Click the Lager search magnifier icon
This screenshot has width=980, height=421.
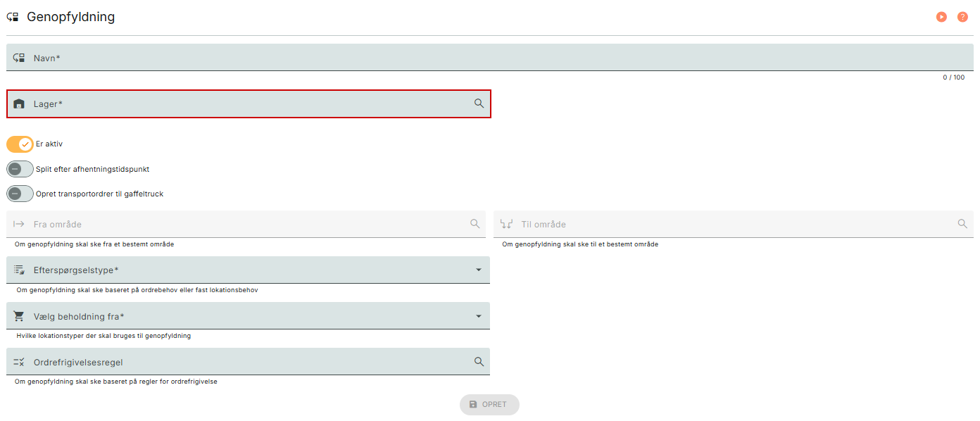479,103
